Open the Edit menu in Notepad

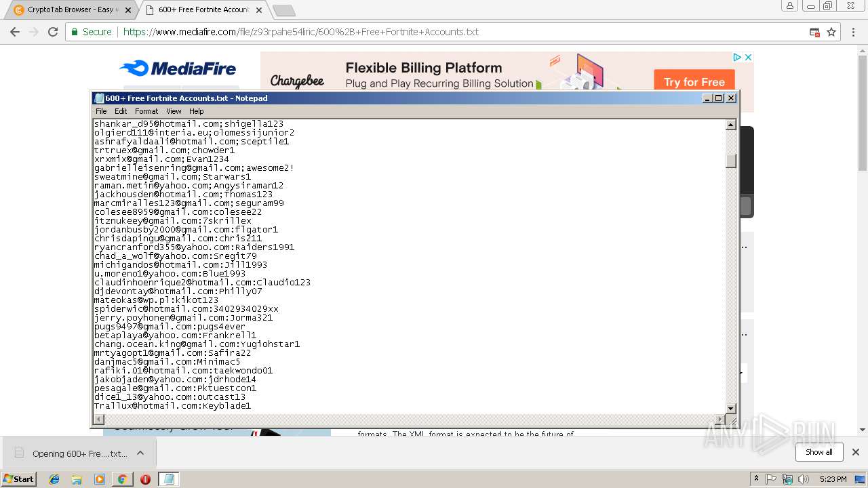click(121, 111)
